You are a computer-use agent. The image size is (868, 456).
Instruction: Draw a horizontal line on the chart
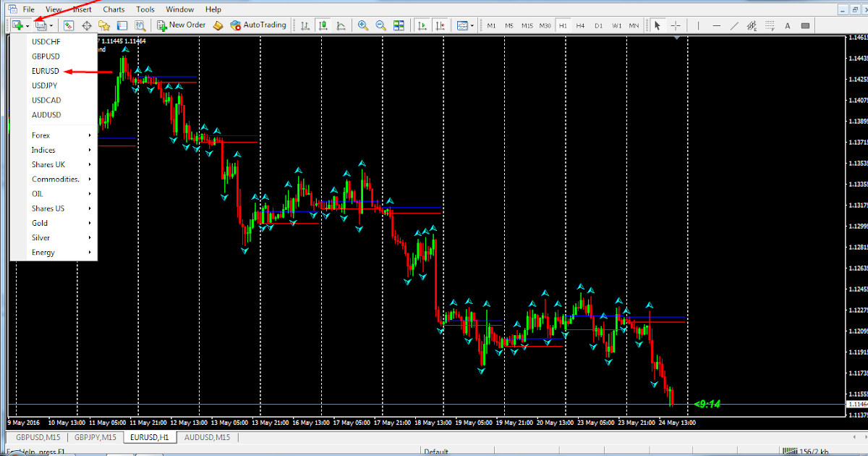716,25
